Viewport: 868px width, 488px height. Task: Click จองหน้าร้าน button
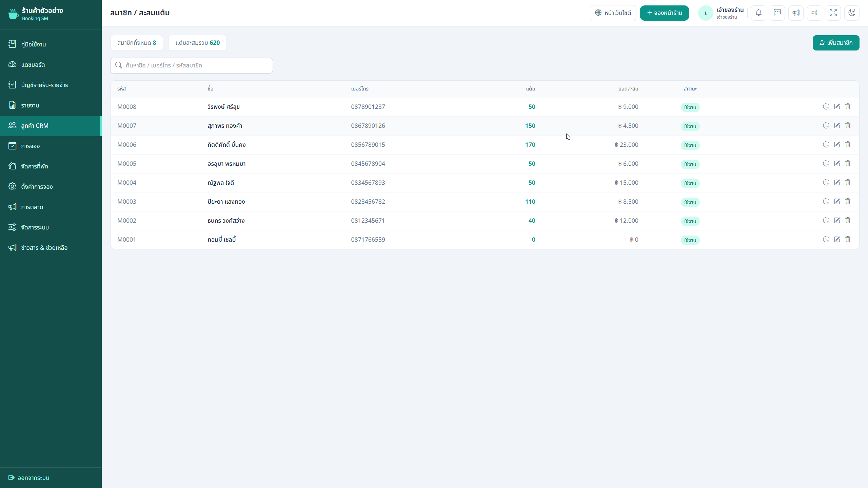pos(664,13)
